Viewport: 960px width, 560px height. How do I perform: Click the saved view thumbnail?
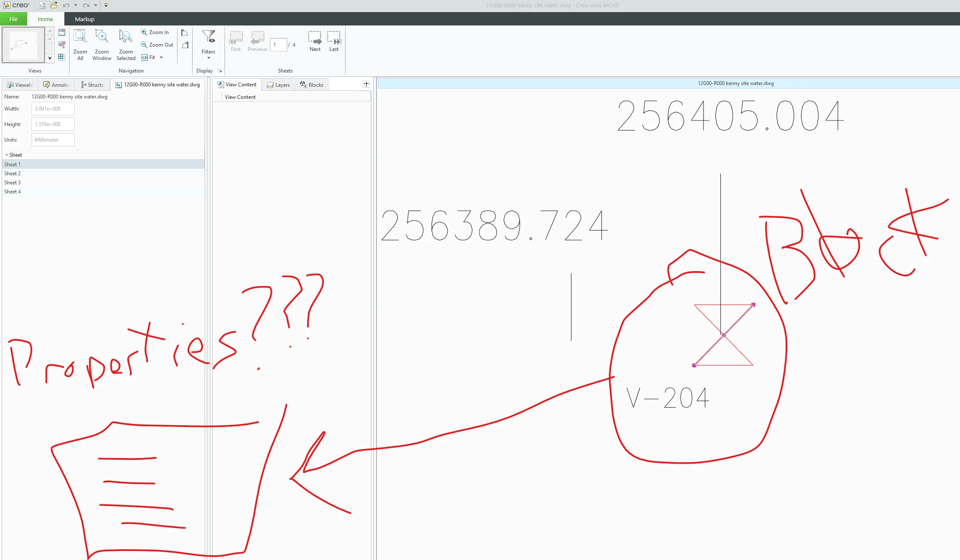tap(23, 45)
